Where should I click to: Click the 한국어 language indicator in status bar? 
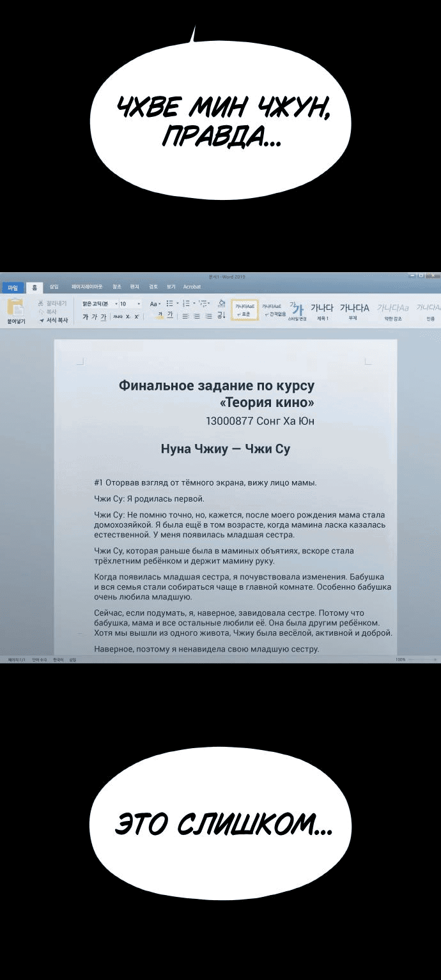(58, 659)
